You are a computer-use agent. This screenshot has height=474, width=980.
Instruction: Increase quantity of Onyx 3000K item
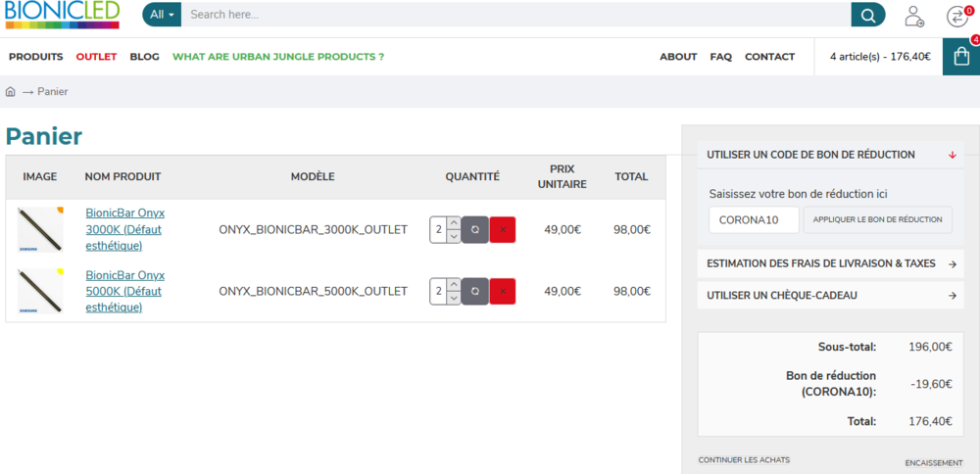tap(455, 223)
